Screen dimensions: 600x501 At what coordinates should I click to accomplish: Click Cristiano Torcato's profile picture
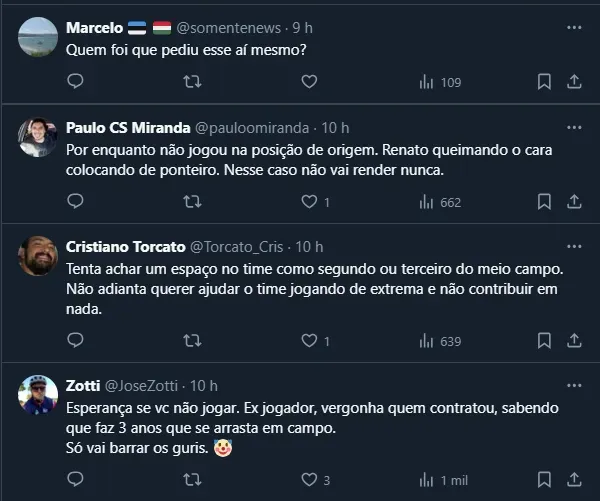click(38, 256)
